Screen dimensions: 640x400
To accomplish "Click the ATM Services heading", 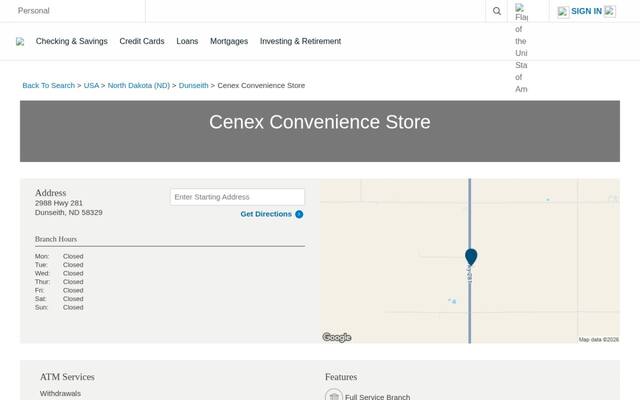I will coord(67,377).
